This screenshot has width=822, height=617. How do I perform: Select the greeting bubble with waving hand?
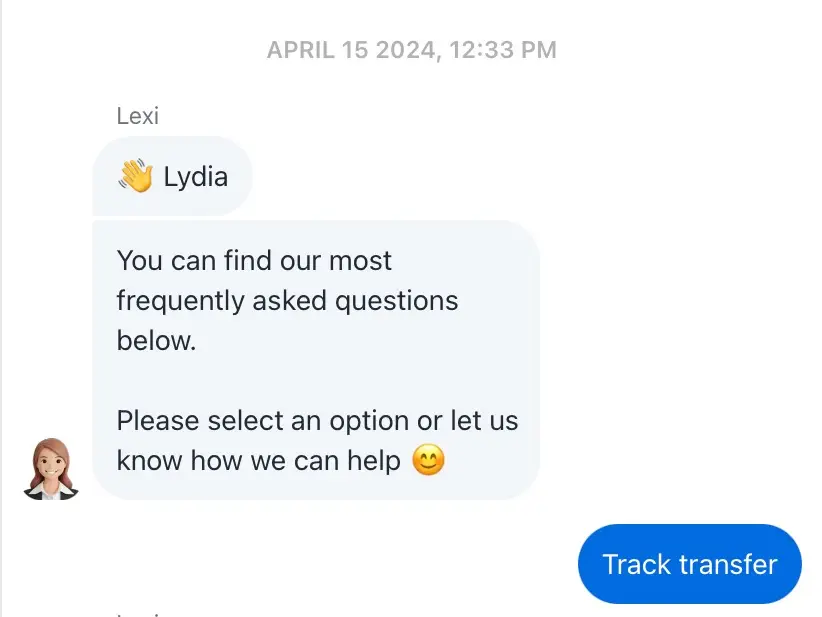(172, 176)
